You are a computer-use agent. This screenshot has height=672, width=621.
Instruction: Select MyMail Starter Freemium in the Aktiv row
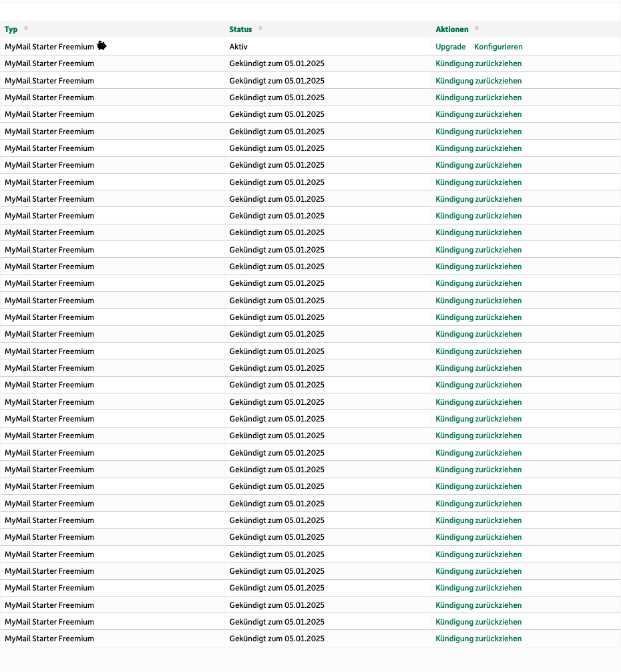click(49, 47)
